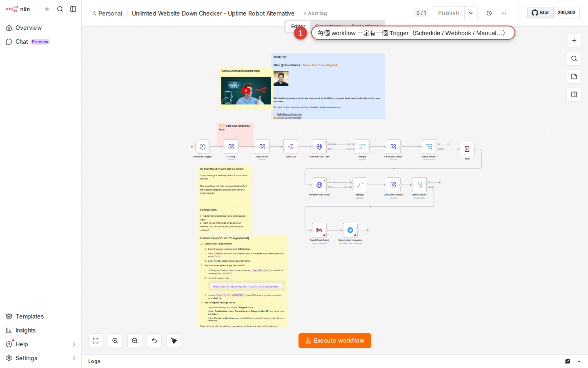This screenshot has width=588, height=368.
Task: Reset the canvas zoom
Action: pos(154,341)
